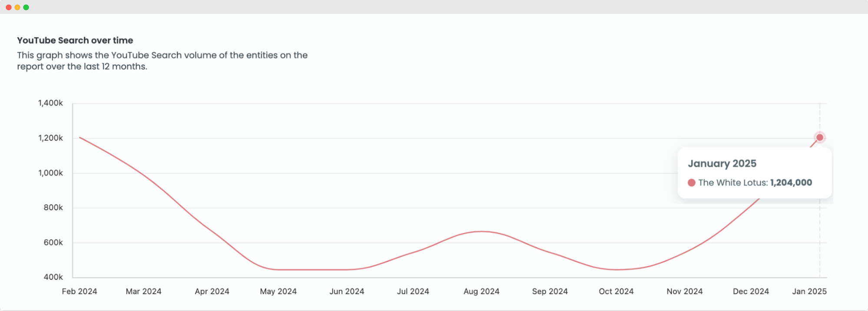Click the 'Mar 2024' axis label
Viewport: 868px width, 311px height.
coord(144,291)
